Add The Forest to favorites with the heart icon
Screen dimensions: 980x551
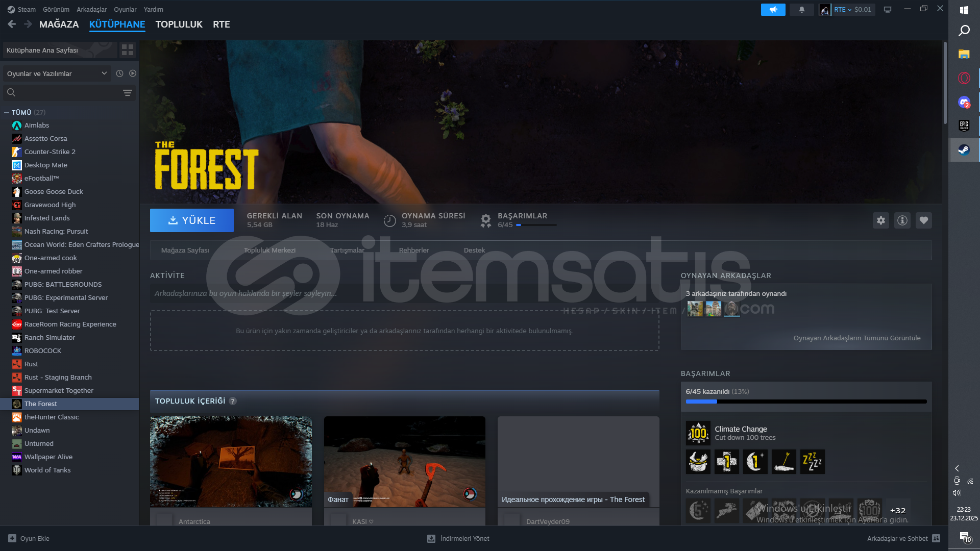[x=923, y=220]
